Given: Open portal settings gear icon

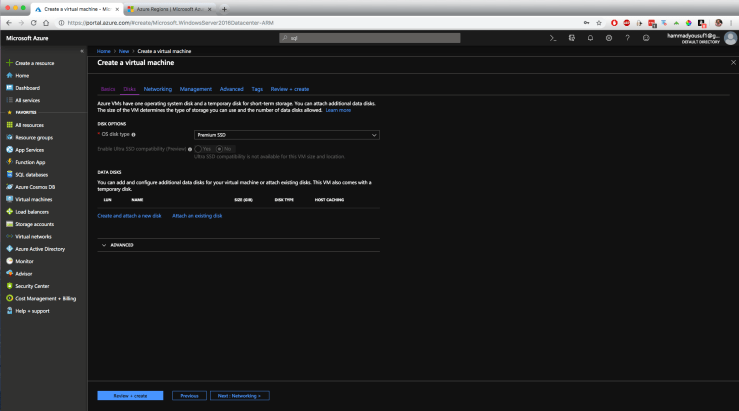Looking at the screenshot, I should coord(609,38).
